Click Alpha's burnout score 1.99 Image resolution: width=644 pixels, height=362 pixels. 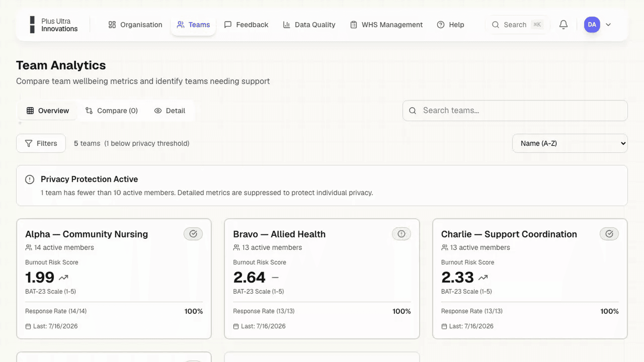[40, 278]
